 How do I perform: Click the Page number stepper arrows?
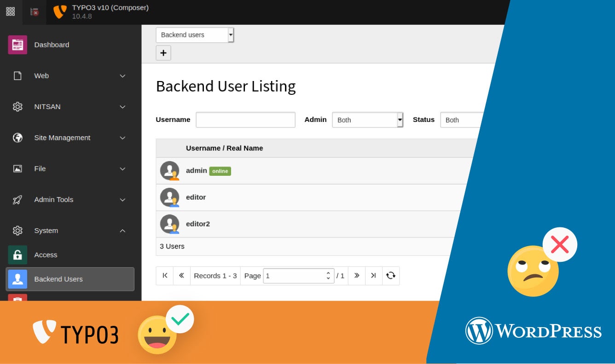pos(328,275)
